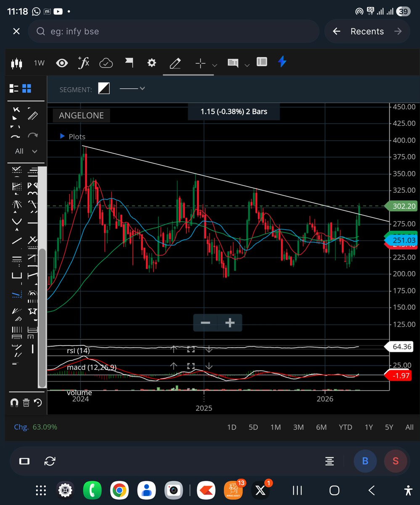Zoom in chart with plus button
Viewport: 420px width, 505px height.
(x=230, y=323)
